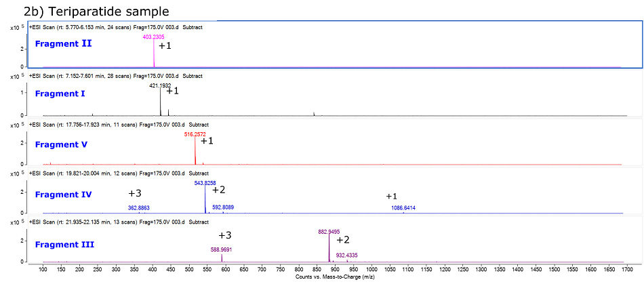This screenshot has height=284, width=644.
Task: Click the black spectrum peak at m/z 421
Action: click(x=160, y=102)
